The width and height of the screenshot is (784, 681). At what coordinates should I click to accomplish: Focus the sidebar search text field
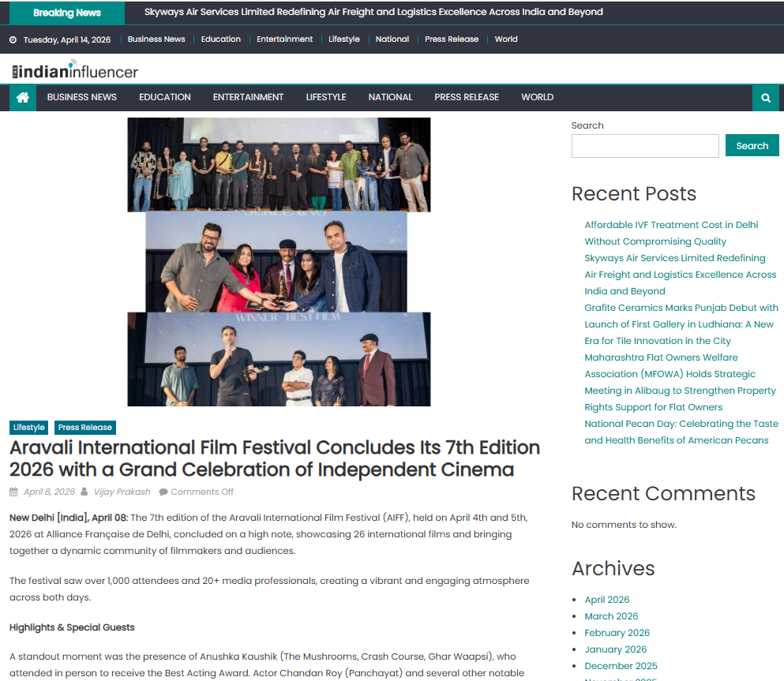[x=644, y=146]
